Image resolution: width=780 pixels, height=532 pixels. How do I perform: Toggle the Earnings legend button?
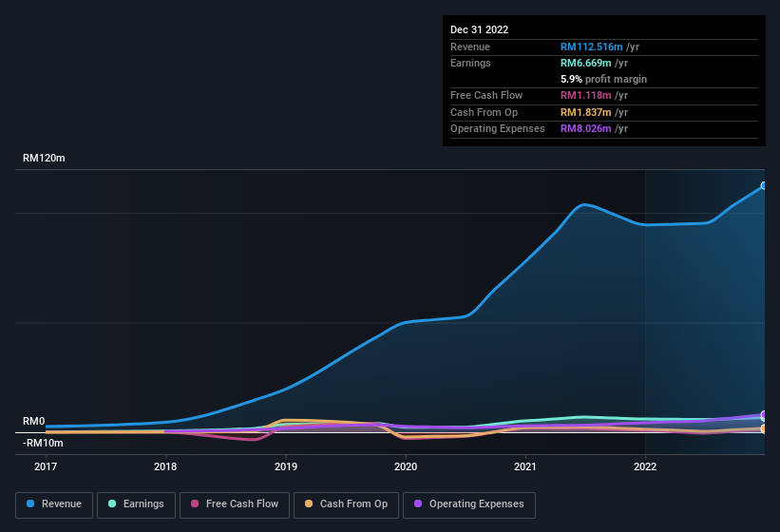pos(136,504)
